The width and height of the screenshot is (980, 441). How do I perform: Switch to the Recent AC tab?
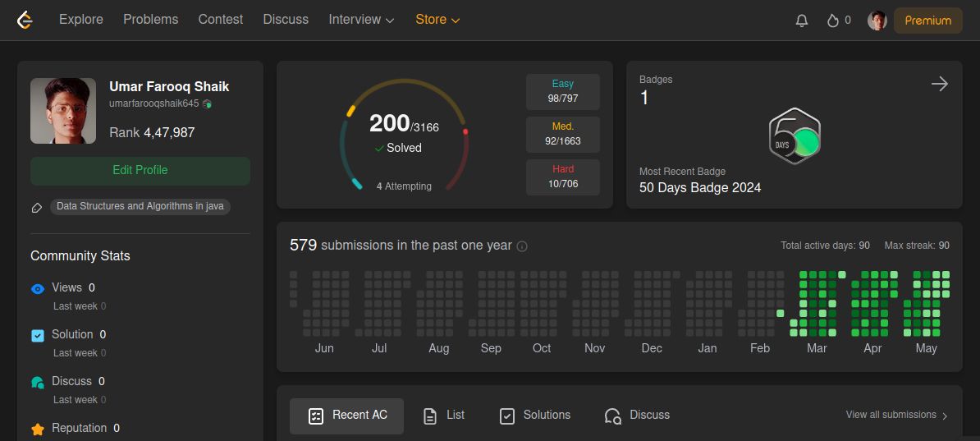[x=347, y=416]
